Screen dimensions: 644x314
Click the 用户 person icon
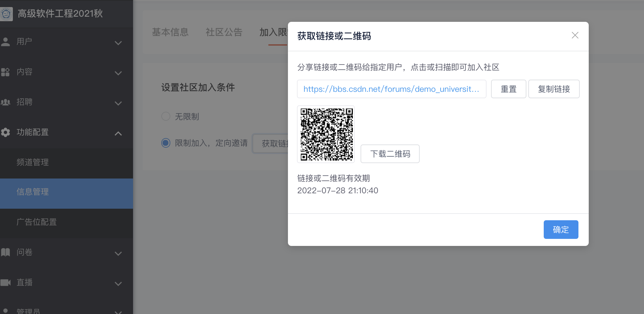[5, 42]
